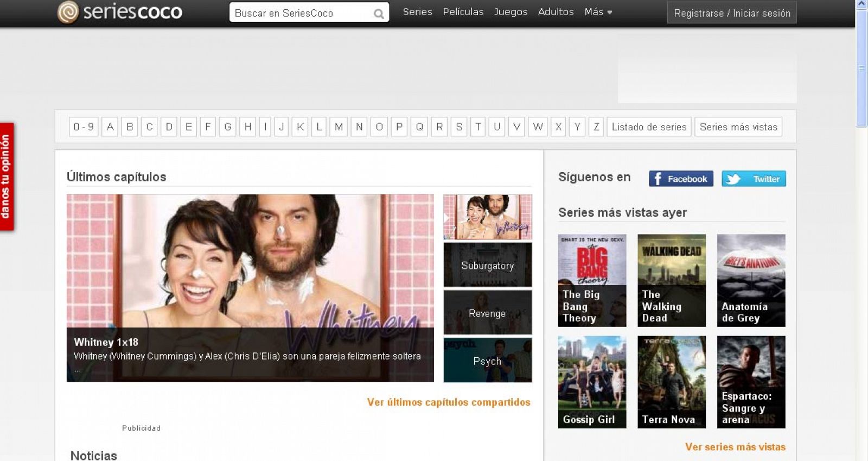
Task: Click the SeriesCoco logo
Action: point(120,12)
